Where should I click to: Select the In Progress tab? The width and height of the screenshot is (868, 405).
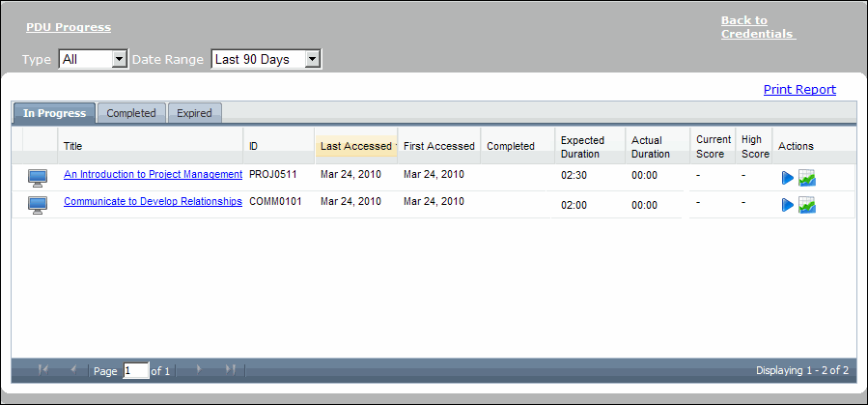tap(54, 113)
